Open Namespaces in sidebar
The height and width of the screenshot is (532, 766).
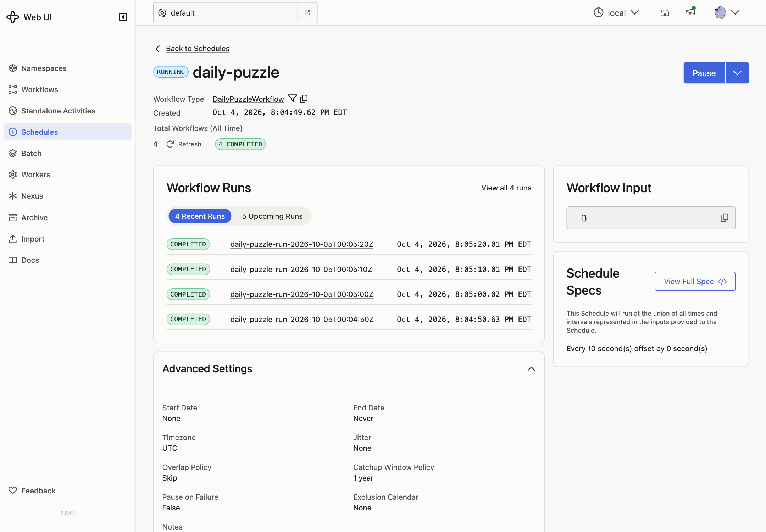[x=68, y=68]
